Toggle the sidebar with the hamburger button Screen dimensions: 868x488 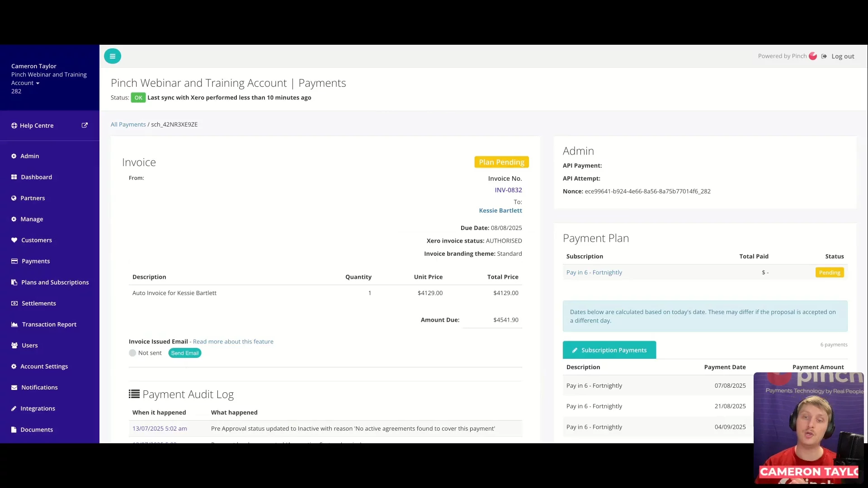[x=113, y=56]
